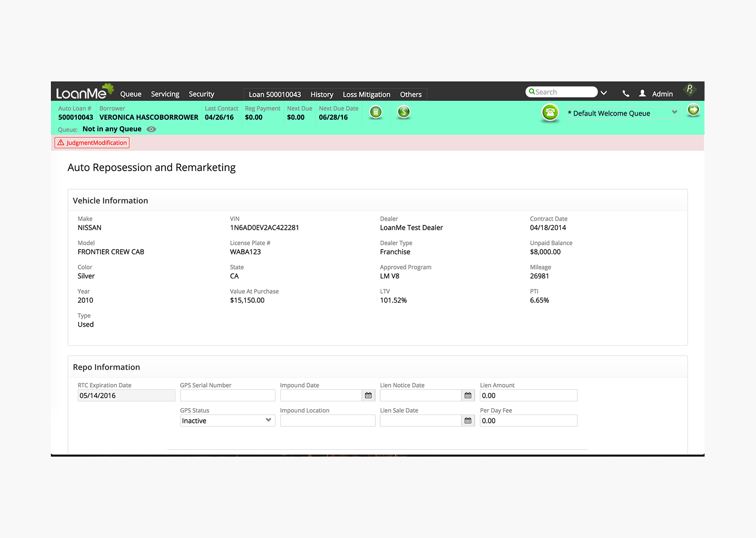756x538 pixels.
Task: Open the GPS Status Inactive dropdown
Action: pos(228,421)
